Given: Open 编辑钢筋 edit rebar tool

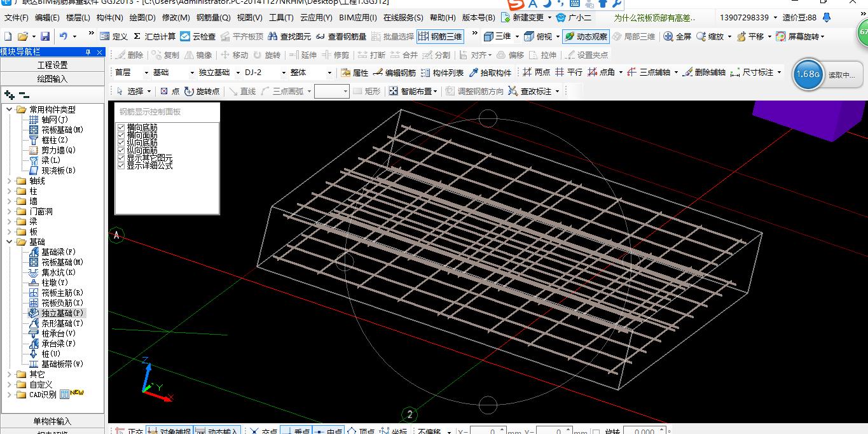Looking at the screenshot, I should [394, 73].
